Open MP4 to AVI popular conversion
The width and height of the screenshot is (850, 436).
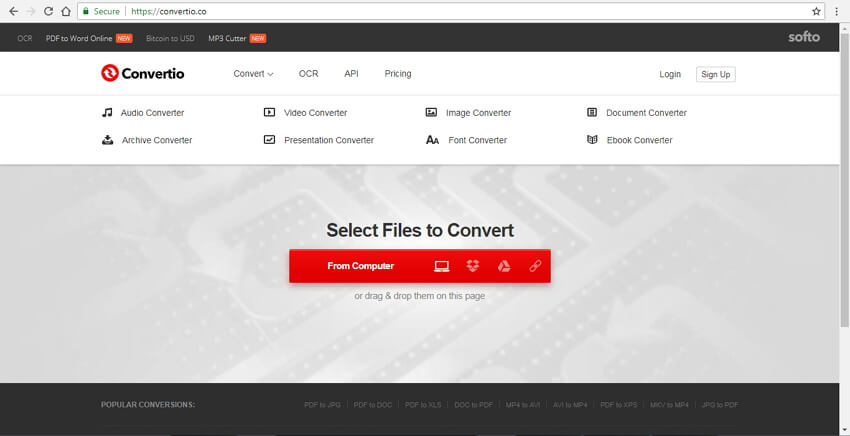[523, 405]
